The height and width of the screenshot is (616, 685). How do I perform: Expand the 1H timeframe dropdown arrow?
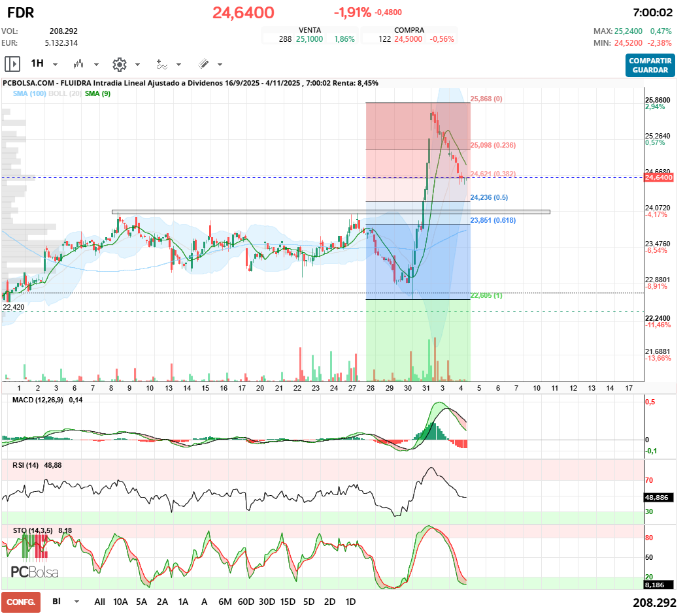(55, 65)
